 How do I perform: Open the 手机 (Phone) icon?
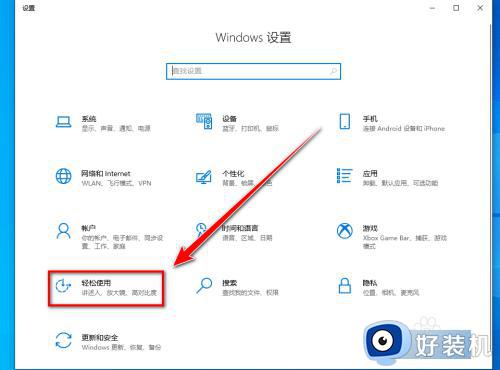(345, 121)
